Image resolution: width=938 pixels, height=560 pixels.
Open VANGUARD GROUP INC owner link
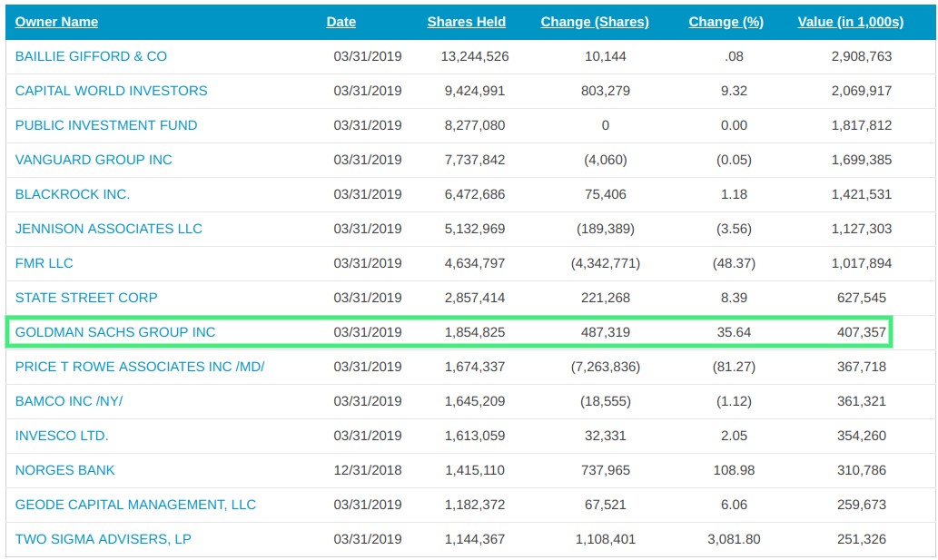(94, 160)
